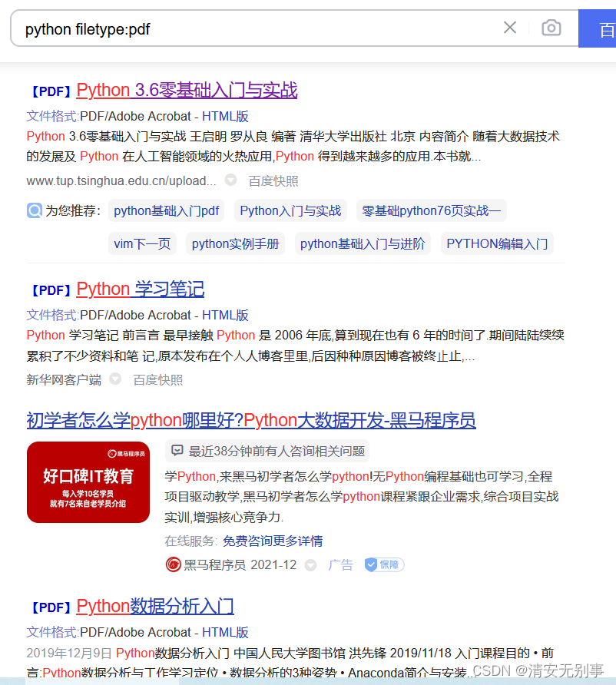The height and width of the screenshot is (685, 616).
Task: Open HTML版 link of Python 3.6 result
Action: (x=225, y=116)
